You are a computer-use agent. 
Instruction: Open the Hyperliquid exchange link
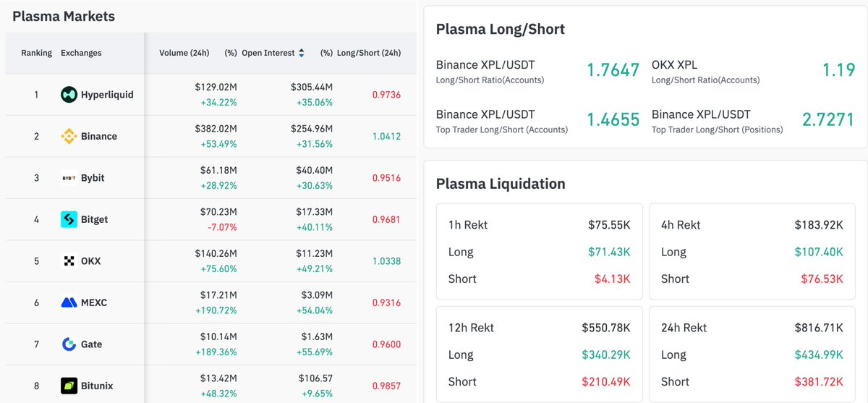pyautogui.click(x=107, y=95)
